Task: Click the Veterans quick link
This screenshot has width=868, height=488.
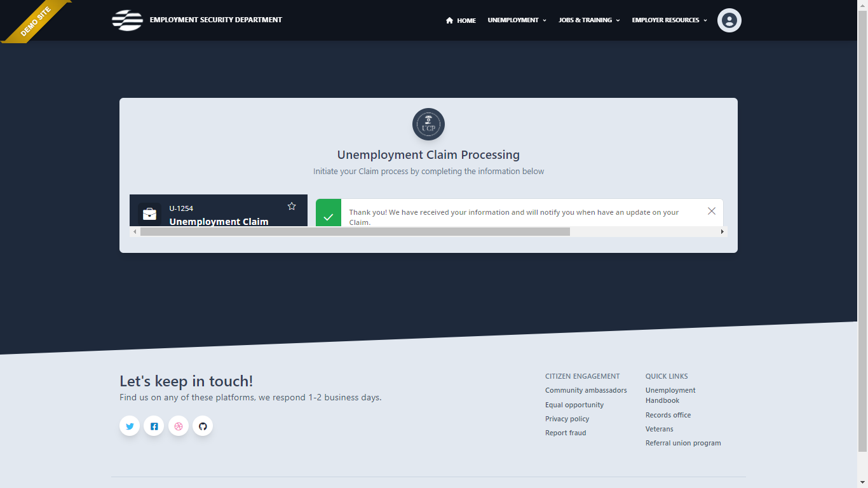Action: pyautogui.click(x=659, y=429)
